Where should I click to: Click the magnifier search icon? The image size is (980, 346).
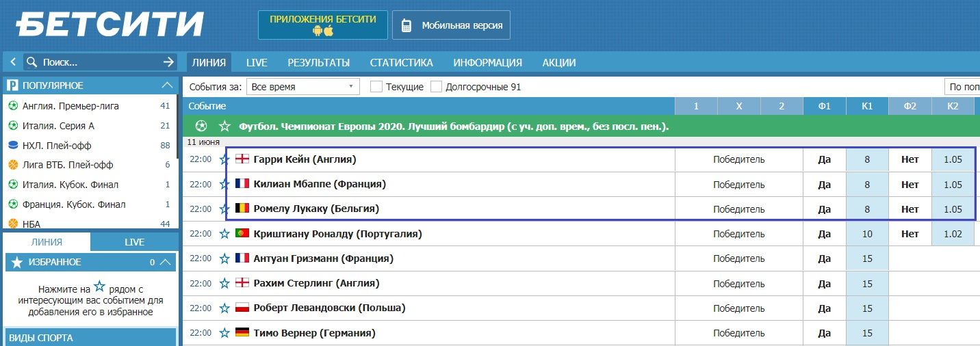click(x=31, y=62)
